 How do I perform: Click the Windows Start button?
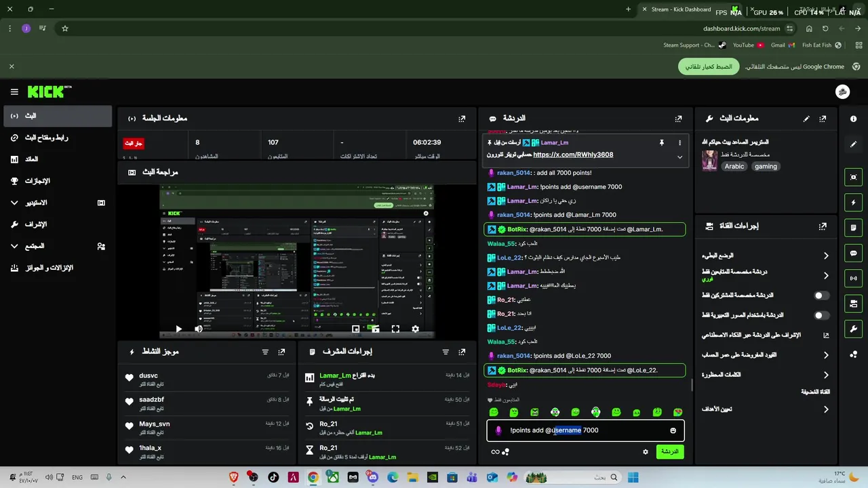[x=633, y=477]
